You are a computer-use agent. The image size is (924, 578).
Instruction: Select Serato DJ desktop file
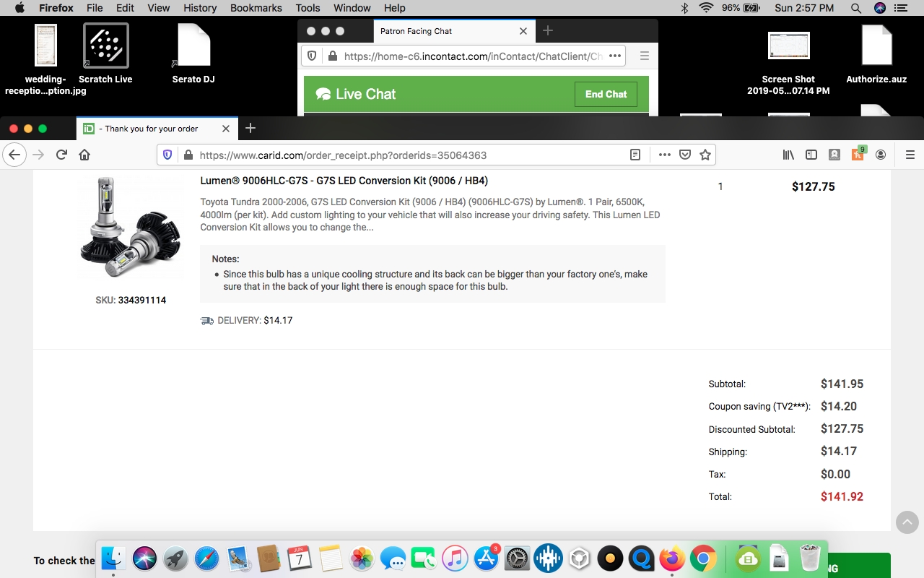[193, 53]
